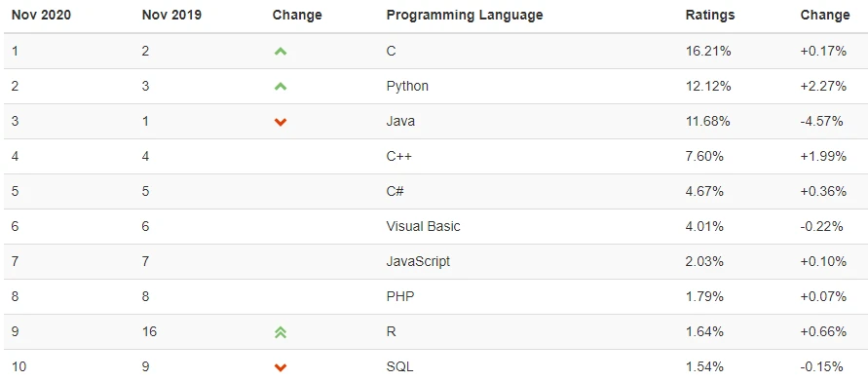868x381 pixels.
Task: Select the C++ language name
Action: point(399,156)
